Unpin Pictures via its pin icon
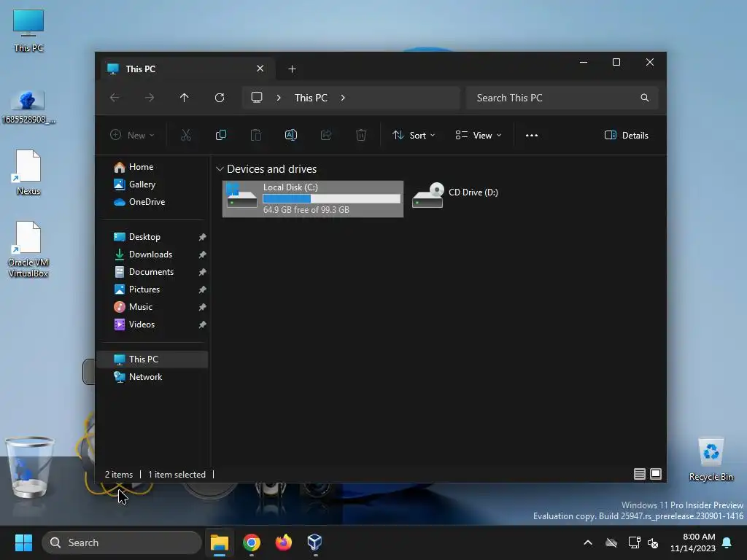The image size is (747, 560). coord(203,289)
